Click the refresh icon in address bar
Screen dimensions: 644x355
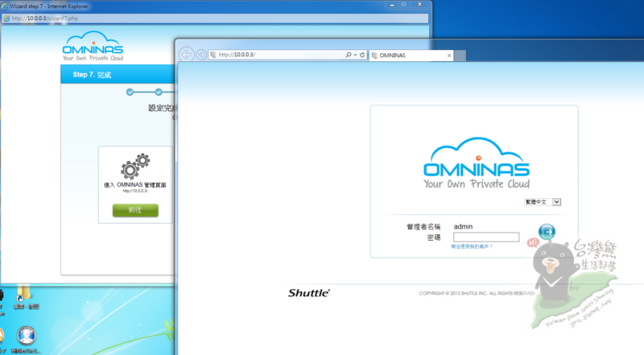tap(362, 55)
